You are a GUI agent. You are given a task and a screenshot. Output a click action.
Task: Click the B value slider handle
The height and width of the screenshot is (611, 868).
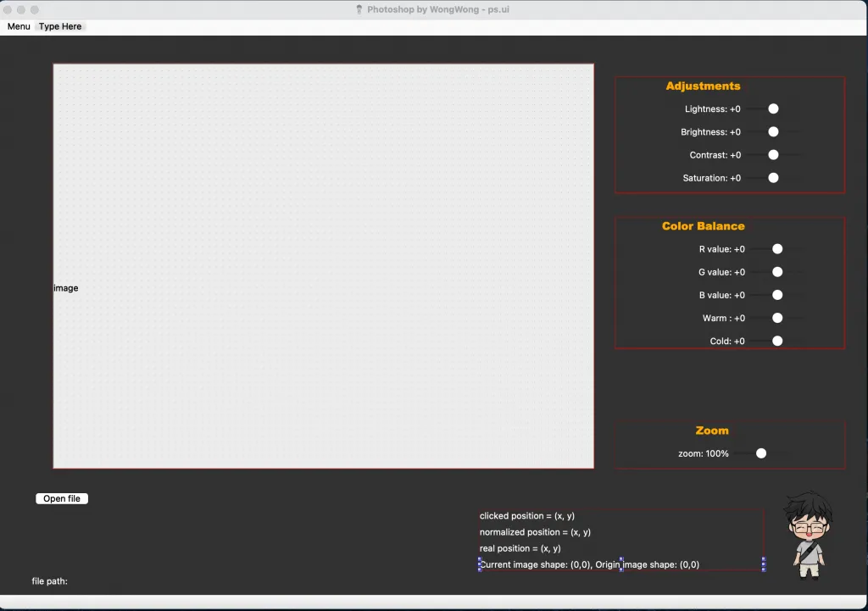pyautogui.click(x=777, y=295)
